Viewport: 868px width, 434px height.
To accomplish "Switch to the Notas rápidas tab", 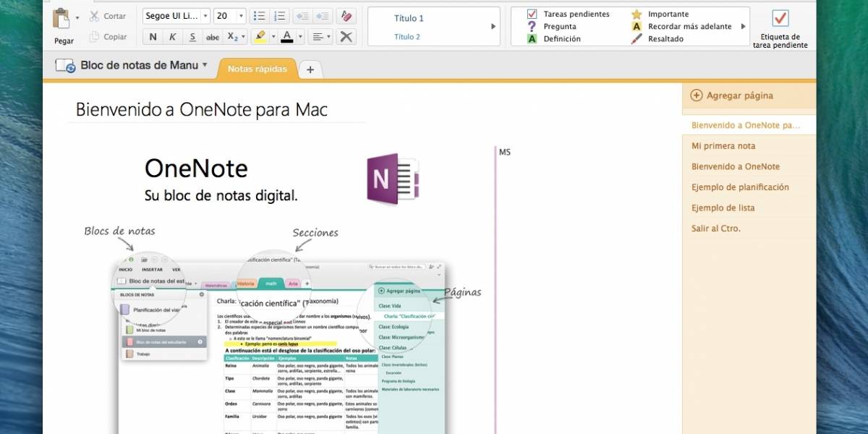I will click(257, 69).
